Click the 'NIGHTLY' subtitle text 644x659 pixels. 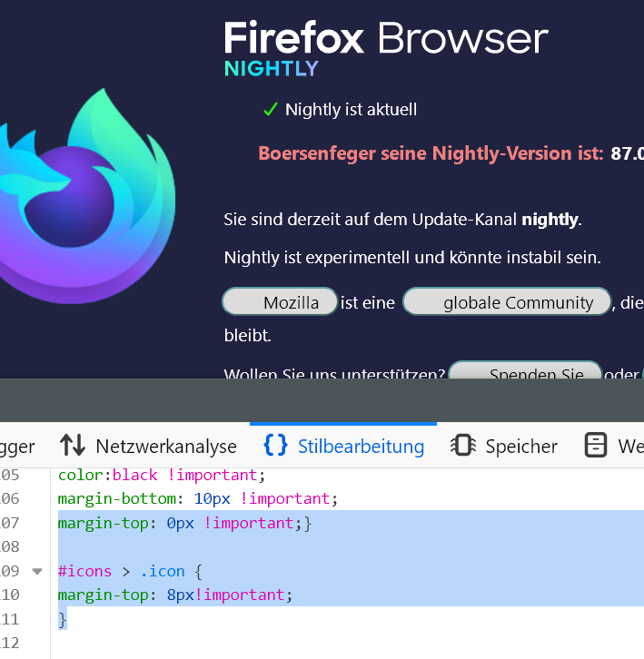pos(272,68)
